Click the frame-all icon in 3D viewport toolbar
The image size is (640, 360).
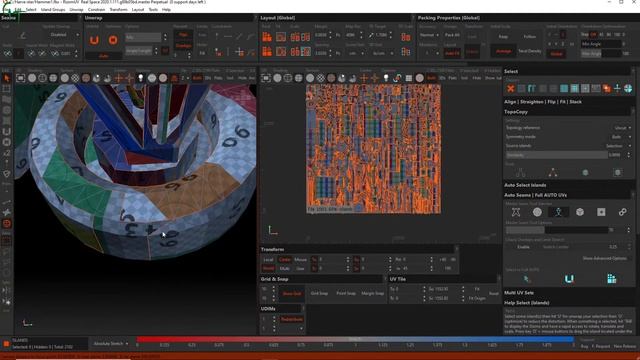tap(20, 78)
